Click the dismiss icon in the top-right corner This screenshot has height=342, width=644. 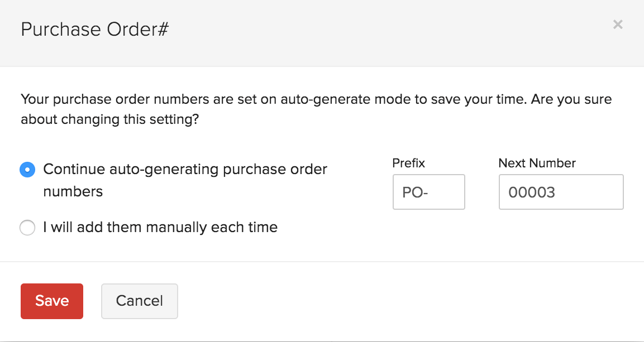click(618, 24)
